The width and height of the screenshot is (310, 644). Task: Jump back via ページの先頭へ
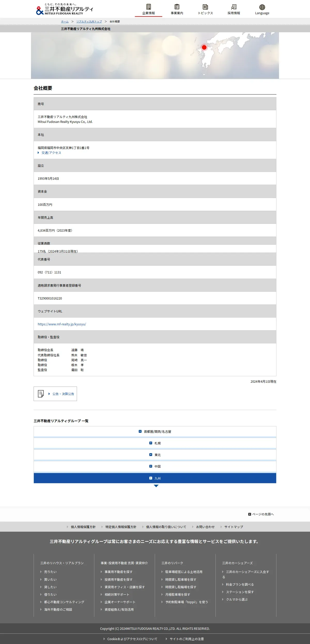(261, 514)
